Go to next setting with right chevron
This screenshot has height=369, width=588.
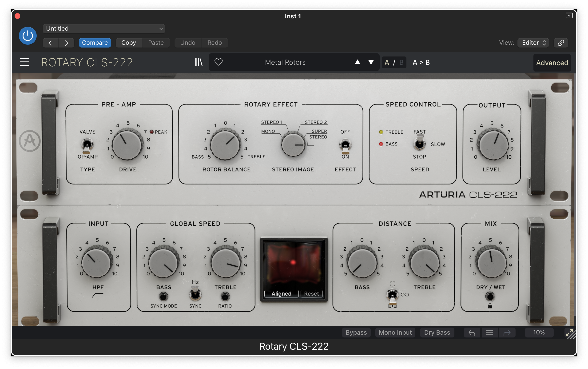[66, 43]
